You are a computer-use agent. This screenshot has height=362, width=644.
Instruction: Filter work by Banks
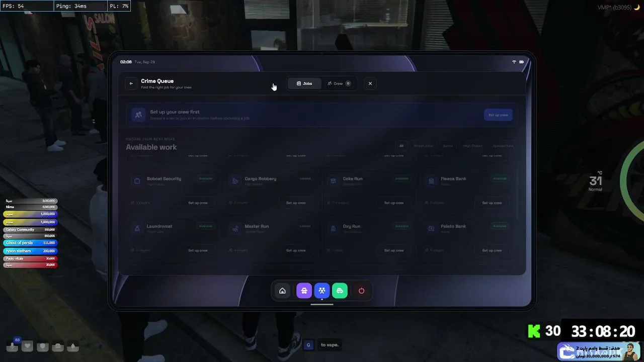click(x=448, y=146)
